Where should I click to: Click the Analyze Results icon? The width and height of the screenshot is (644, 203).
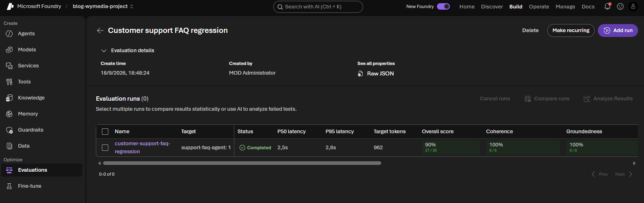[587, 99]
